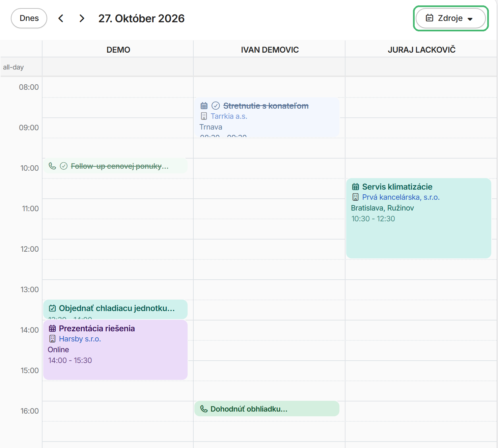Click the 27. Október 2026 date title
The height and width of the screenshot is (448, 498).
[x=141, y=18]
